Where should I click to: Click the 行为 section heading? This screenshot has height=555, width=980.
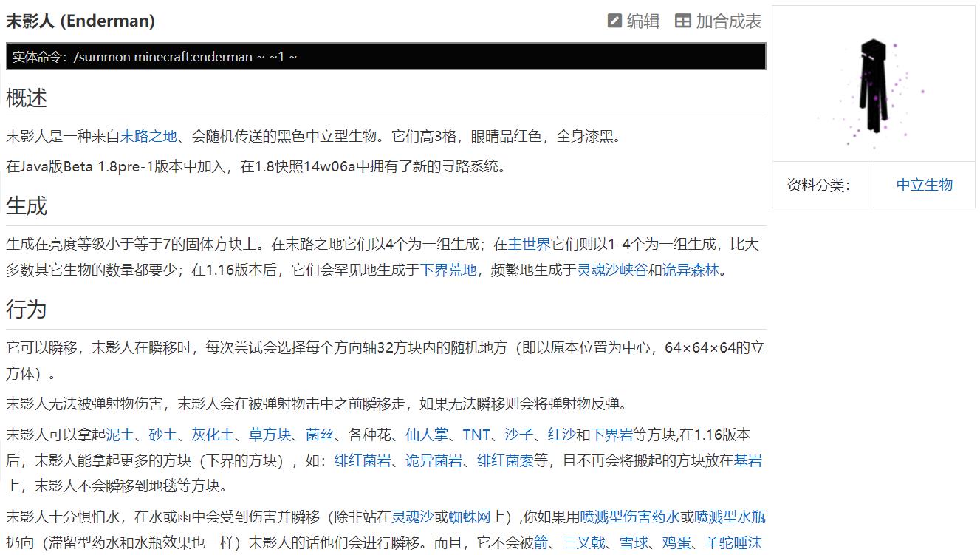click(27, 309)
